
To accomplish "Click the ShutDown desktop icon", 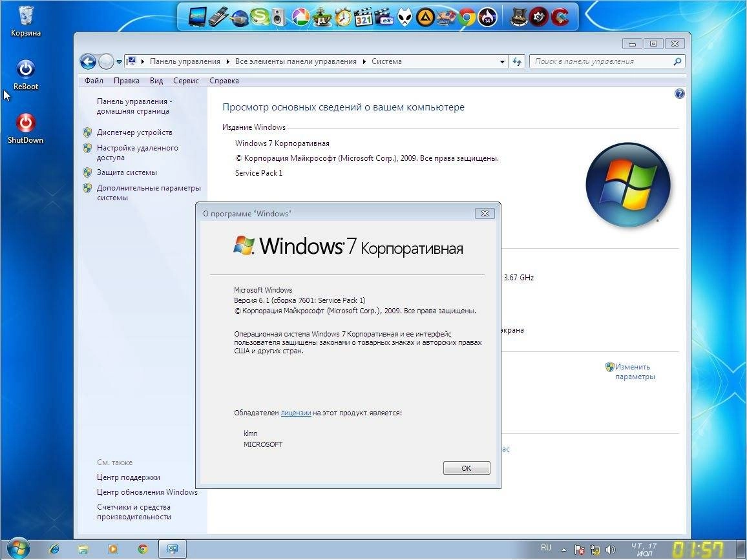I will [26, 128].
